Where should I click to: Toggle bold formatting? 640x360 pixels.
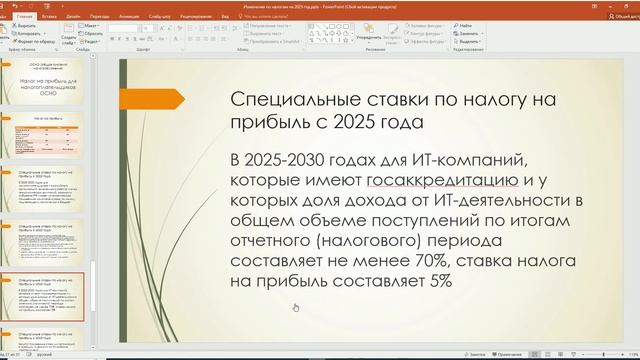112,39
